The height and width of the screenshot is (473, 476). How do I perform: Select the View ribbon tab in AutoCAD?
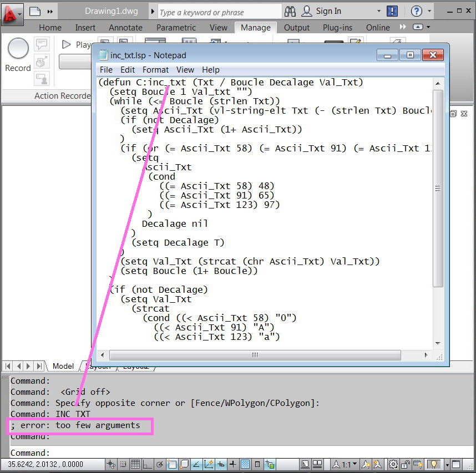click(218, 28)
